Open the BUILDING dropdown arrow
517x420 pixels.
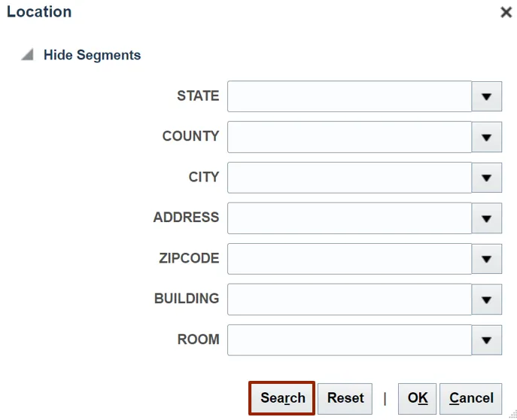click(x=486, y=300)
